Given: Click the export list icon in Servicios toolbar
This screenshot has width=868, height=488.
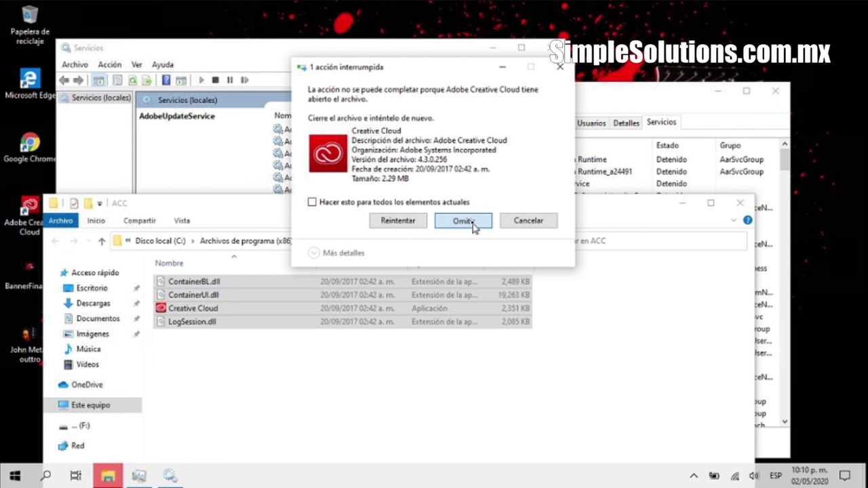Looking at the screenshot, I should (x=146, y=80).
